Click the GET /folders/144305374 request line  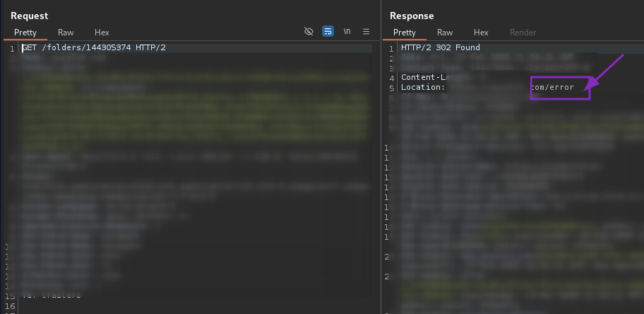point(94,48)
